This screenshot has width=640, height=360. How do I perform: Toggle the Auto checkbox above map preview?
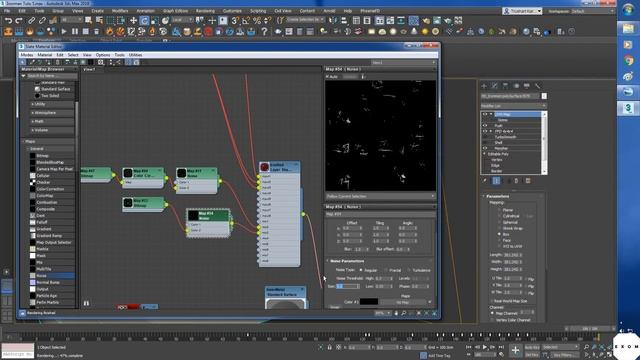327,77
